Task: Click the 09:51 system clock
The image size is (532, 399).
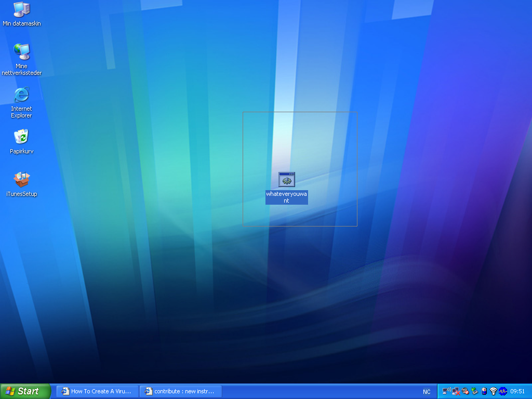Action: pos(517,391)
